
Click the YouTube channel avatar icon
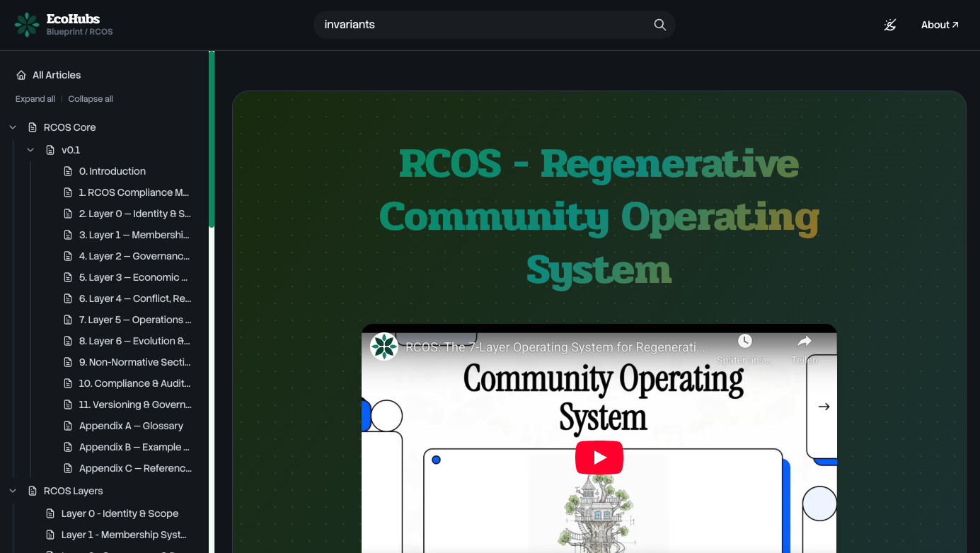[384, 347]
